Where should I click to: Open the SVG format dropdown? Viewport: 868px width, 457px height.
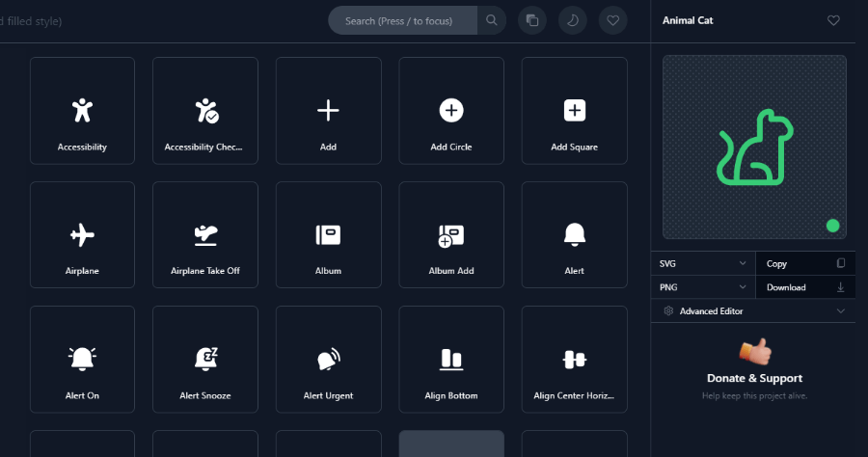pos(703,264)
